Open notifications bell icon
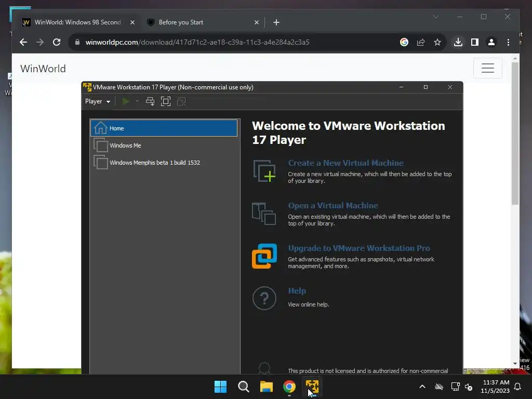This screenshot has height=399, width=532. pyautogui.click(x=518, y=387)
